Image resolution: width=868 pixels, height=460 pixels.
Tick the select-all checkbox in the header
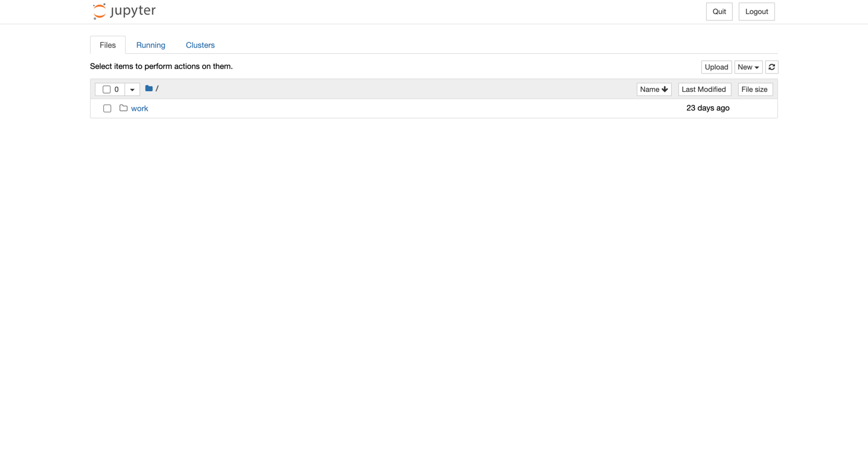pos(107,89)
